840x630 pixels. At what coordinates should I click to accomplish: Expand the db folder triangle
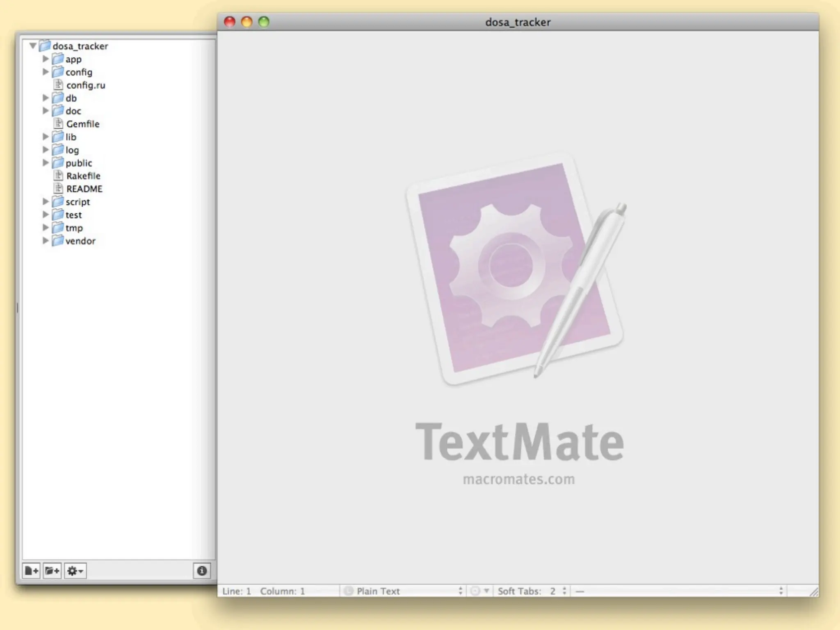[x=46, y=98]
